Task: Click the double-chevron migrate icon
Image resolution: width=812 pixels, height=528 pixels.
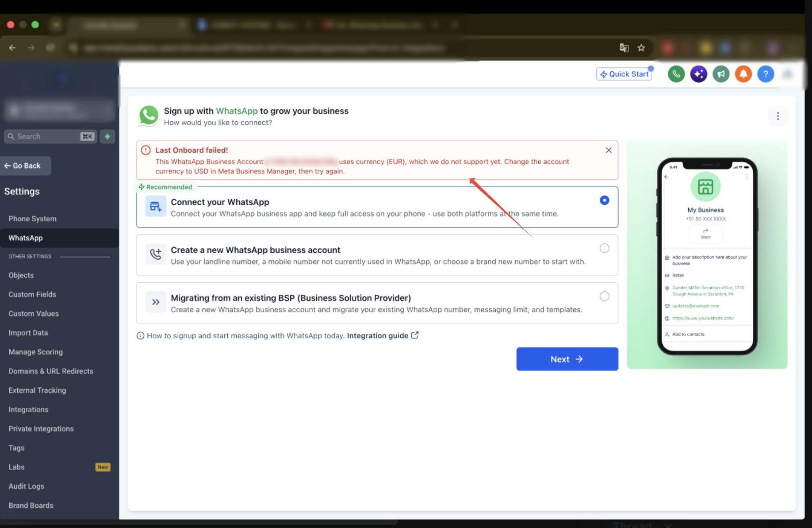Action: tap(156, 302)
